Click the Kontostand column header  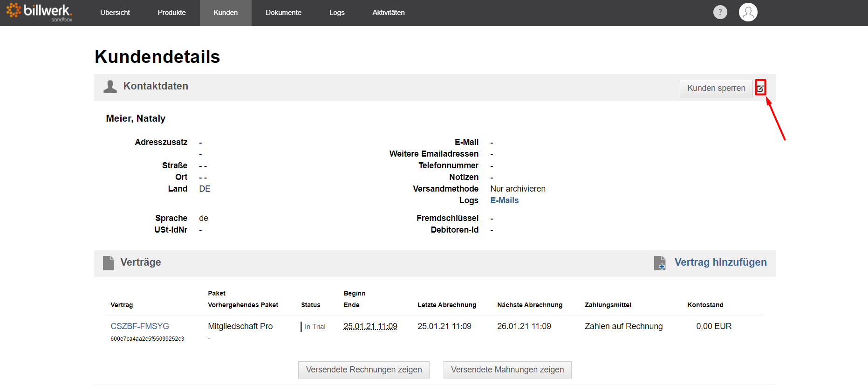pyautogui.click(x=705, y=305)
